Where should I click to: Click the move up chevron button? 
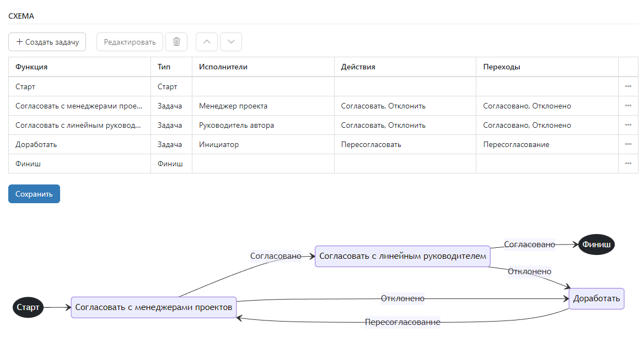coord(207,42)
